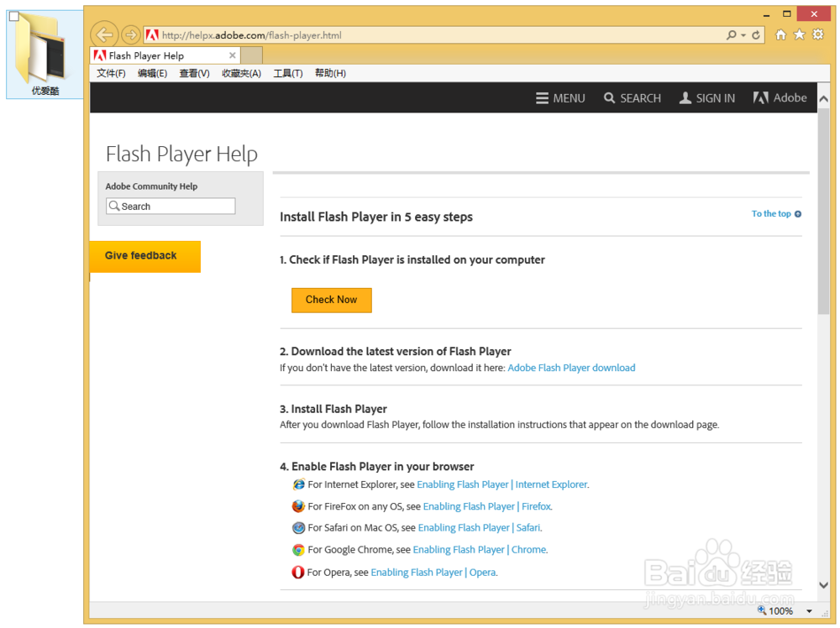Image resolution: width=840 pixels, height=628 pixels.
Task: Open the Adobe site MENU hamburger
Action: click(560, 98)
